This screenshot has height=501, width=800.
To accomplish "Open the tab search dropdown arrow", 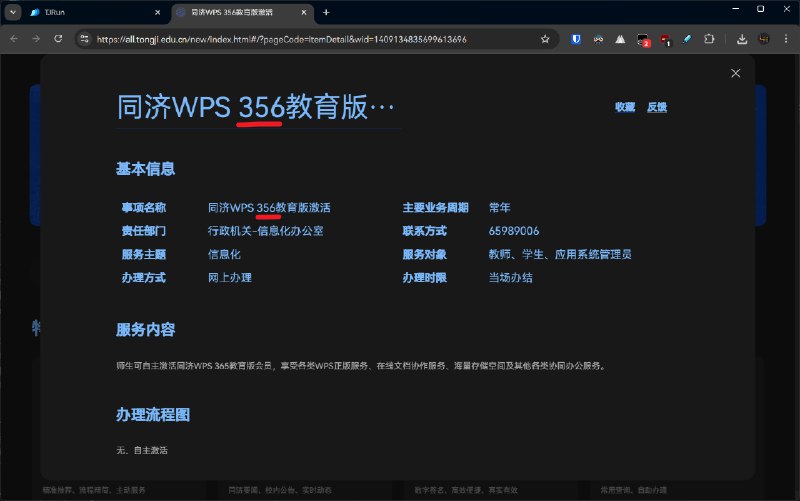I will point(13,12).
